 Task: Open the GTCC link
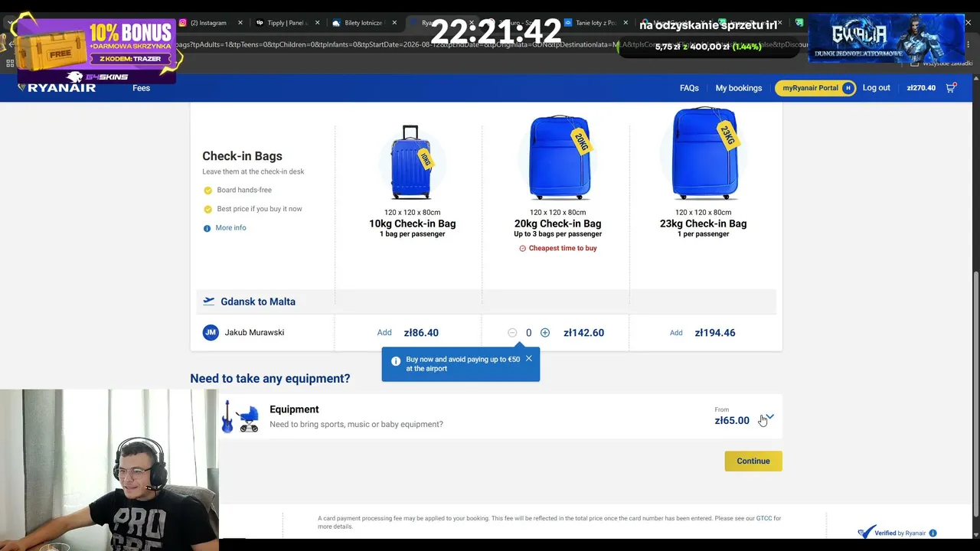pos(764,519)
